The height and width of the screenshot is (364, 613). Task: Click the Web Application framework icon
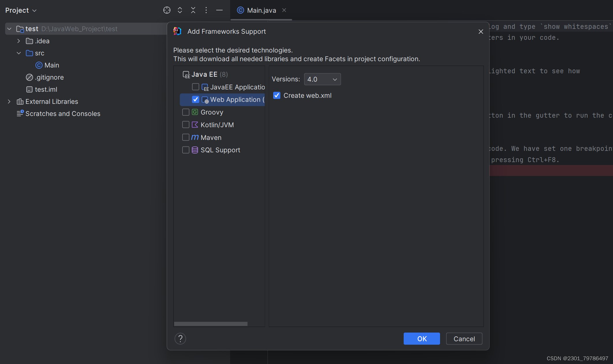click(x=204, y=99)
